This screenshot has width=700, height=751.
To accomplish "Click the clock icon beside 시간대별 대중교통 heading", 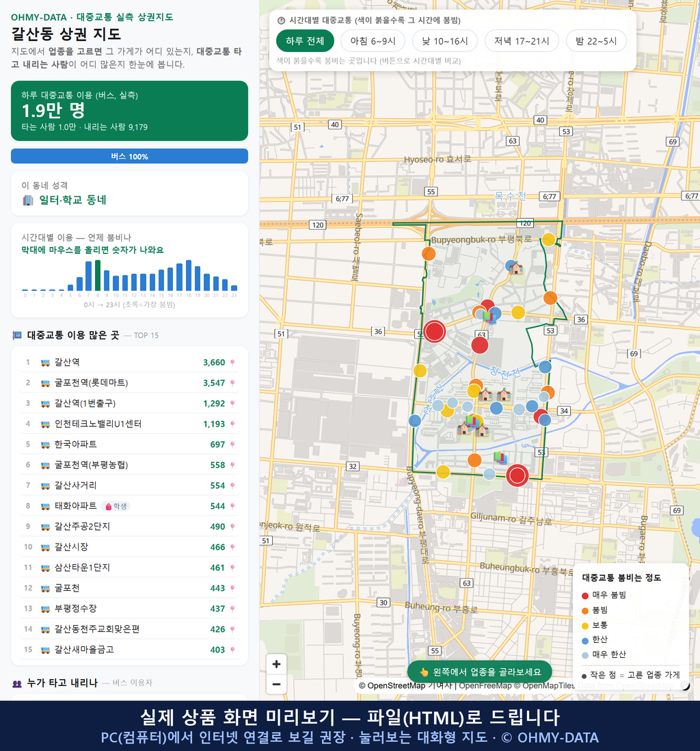I will pyautogui.click(x=281, y=21).
